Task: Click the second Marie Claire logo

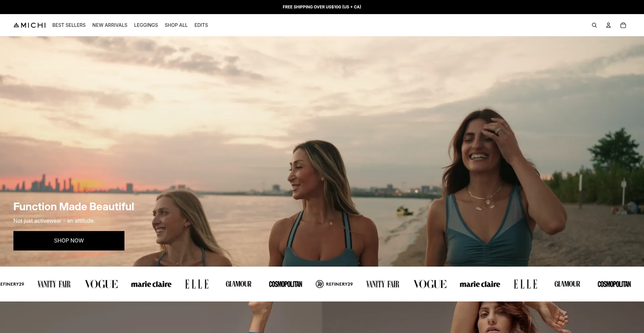Action: click(480, 284)
